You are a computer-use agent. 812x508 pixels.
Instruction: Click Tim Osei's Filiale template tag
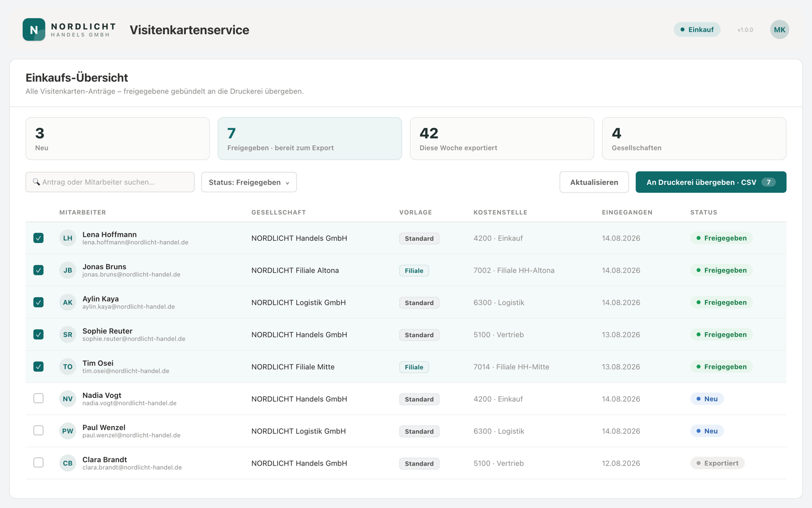(414, 367)
